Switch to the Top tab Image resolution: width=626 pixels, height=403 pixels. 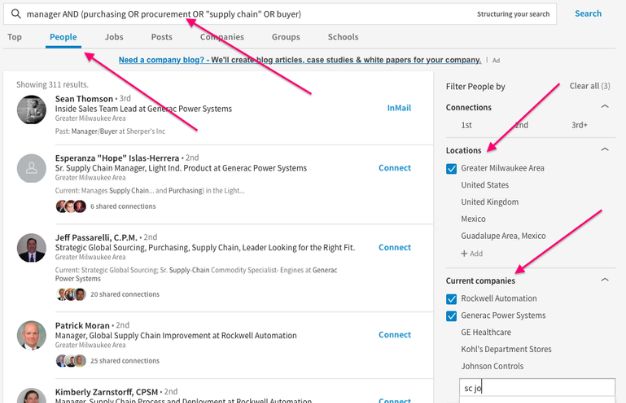click(x=14, y=37)
